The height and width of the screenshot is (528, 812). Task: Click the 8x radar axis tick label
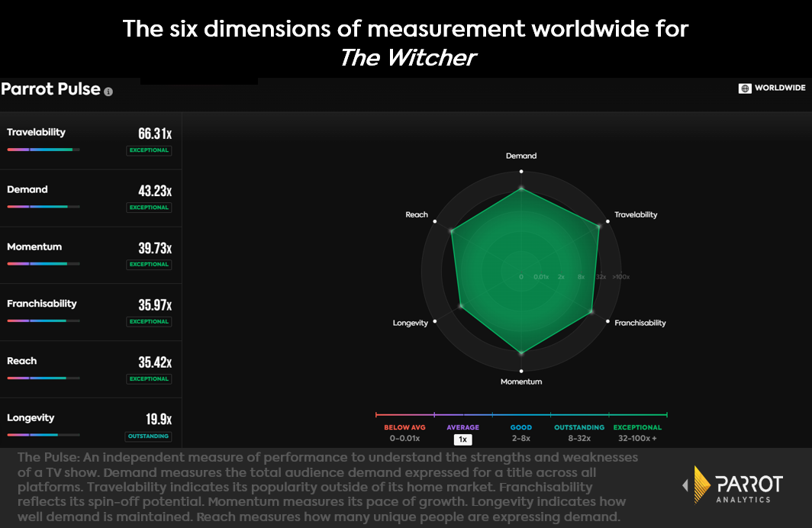[581, 277]
